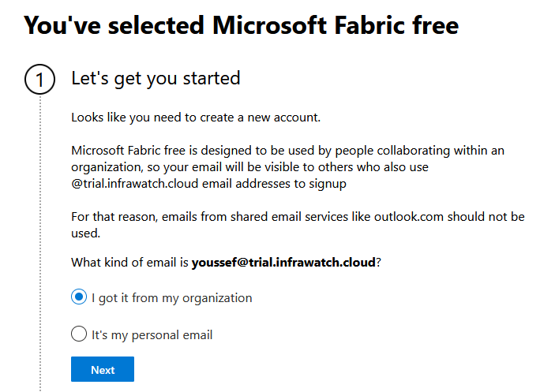Click the number 1 inside the step circle
Image resolution: width=540 pixels, height=392 pixels.
click(40, 80)
